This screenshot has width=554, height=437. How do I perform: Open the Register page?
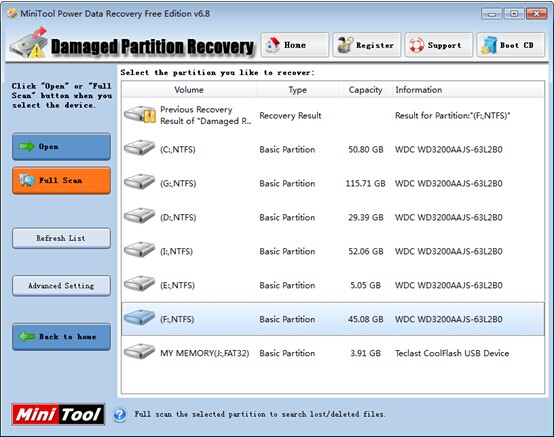click(x=367, y=45)
